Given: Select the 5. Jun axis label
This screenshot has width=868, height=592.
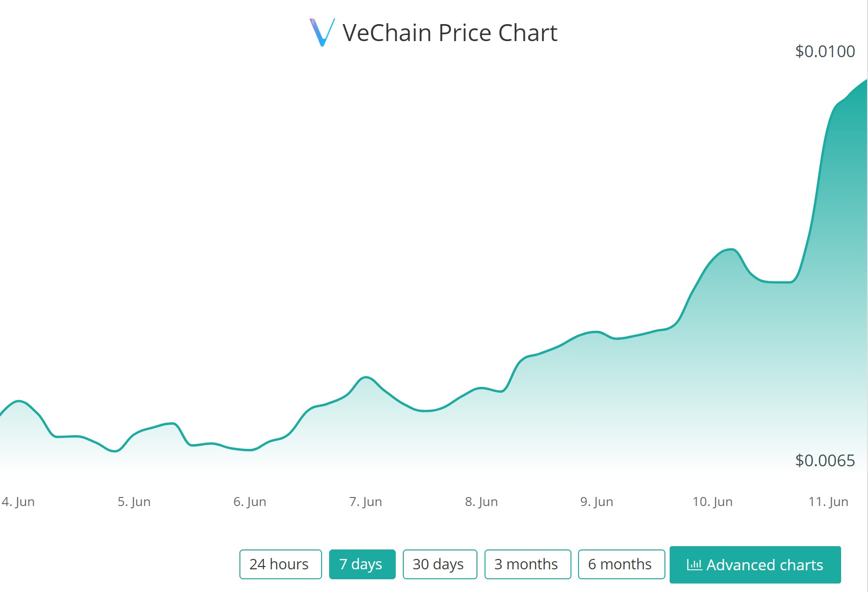Looking at the screenshot, I should 134,502.
